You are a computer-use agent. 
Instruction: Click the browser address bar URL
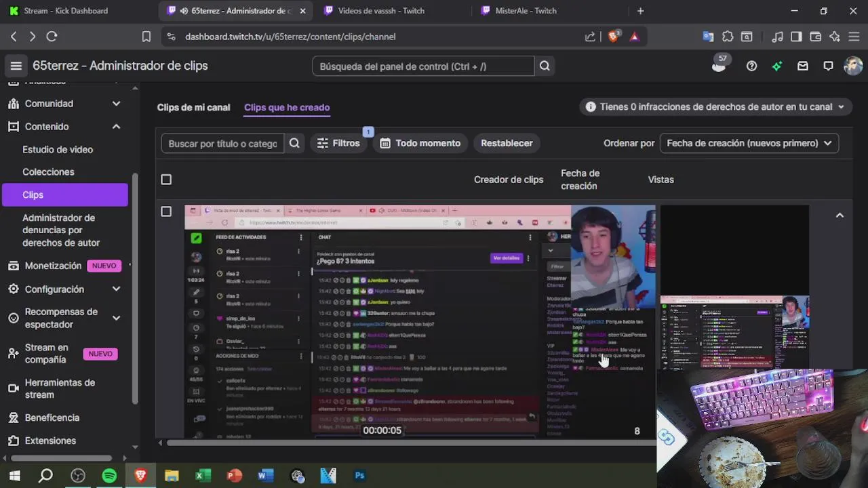pyautogui.click(x=290, y=37)
